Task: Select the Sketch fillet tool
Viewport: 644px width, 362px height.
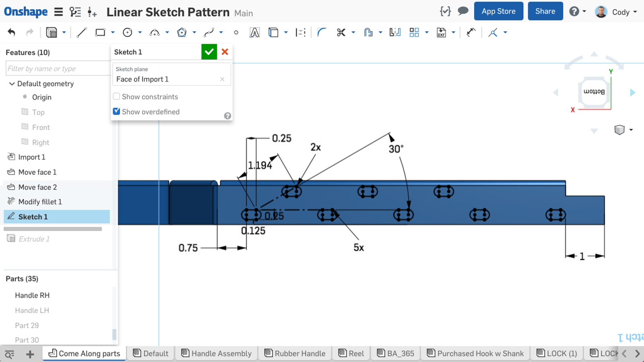Action: pos(322,32)
